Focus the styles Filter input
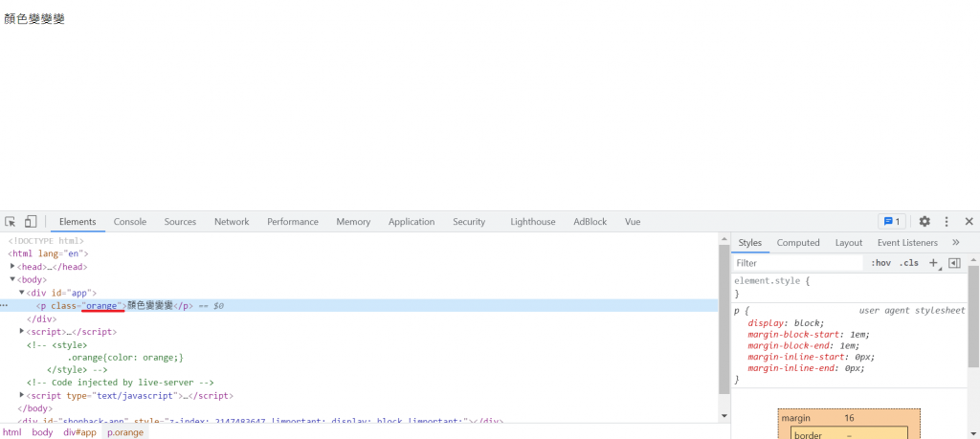Image resolution: width=980 pixels, height=439 pixels. coord(797,263)
